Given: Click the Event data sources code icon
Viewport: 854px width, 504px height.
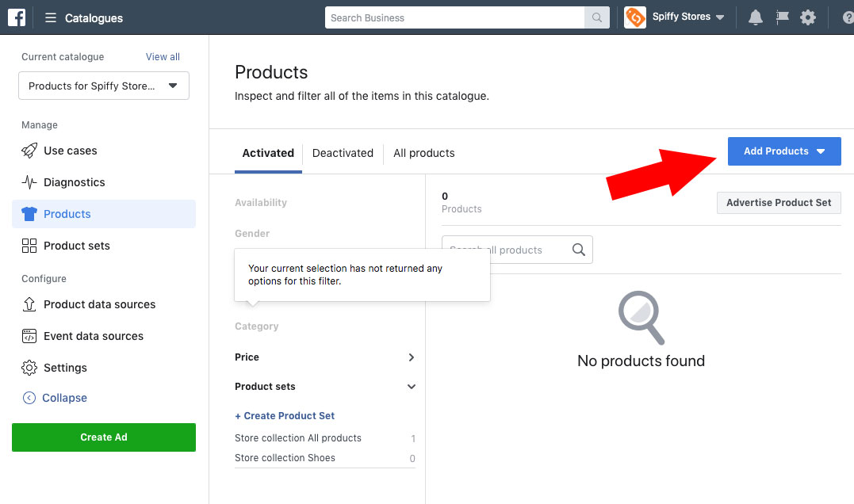Looking at the screenshot, I should [29, 336].
